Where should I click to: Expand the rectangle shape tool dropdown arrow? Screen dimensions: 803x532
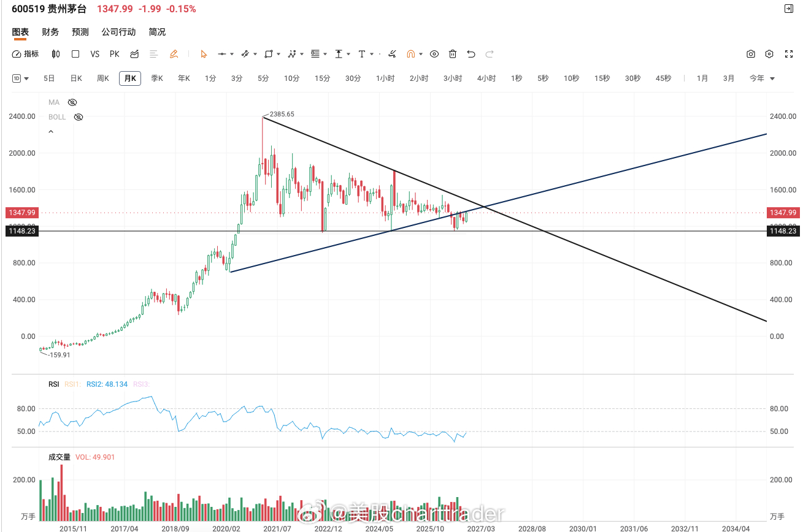pos(279,54)
